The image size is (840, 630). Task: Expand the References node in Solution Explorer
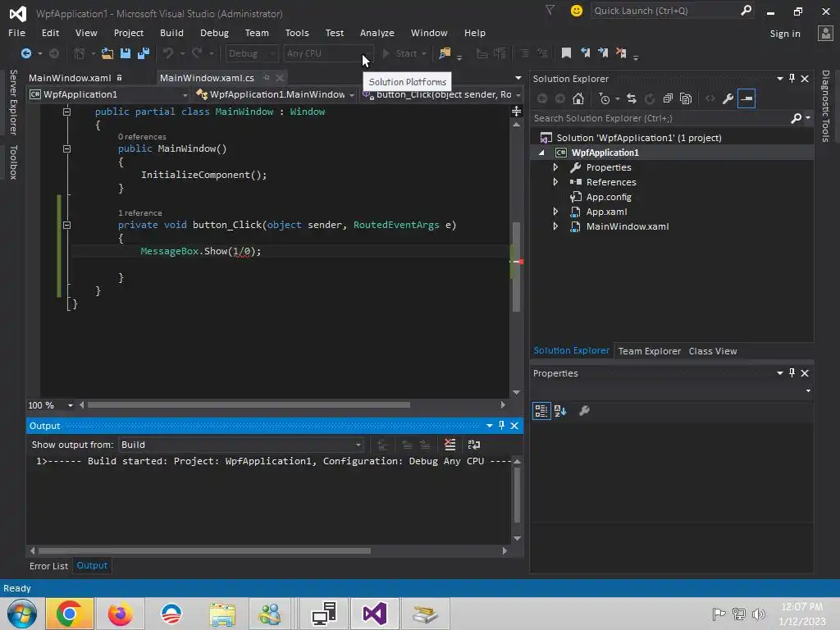[555, 182]
